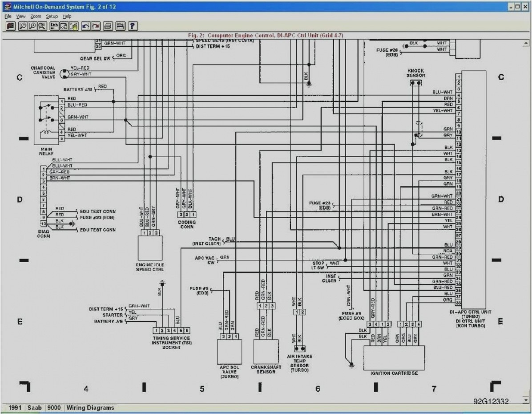Click the scrollbar up arrow

click(524, 43)
